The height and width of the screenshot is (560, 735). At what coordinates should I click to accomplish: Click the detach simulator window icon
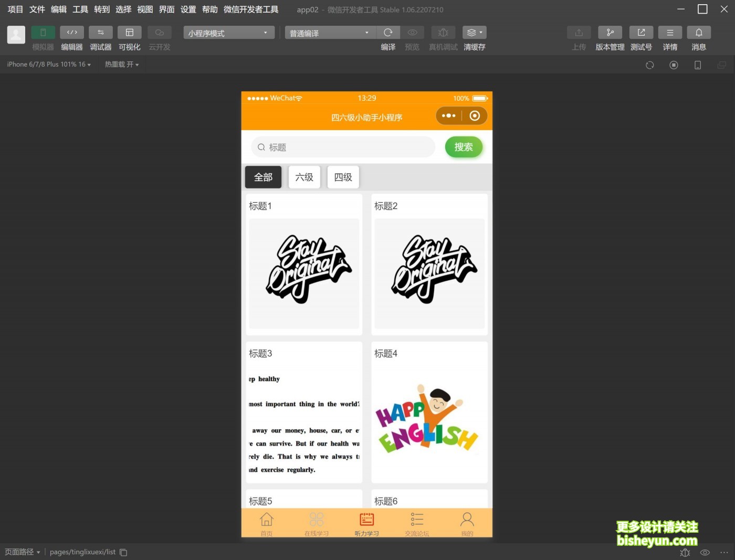pos(722,65)
